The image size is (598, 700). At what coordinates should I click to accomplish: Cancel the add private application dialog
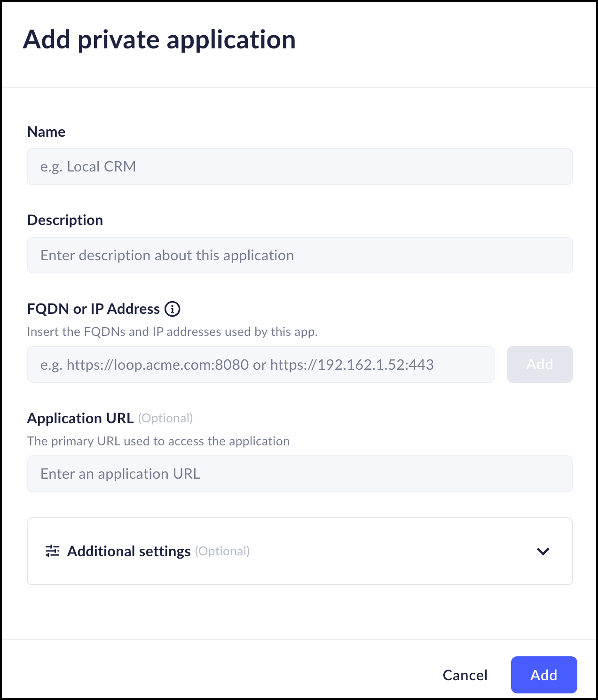pos(465,675)
